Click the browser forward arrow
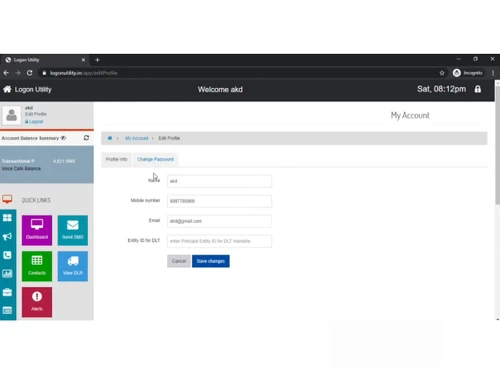 (18, 73)
